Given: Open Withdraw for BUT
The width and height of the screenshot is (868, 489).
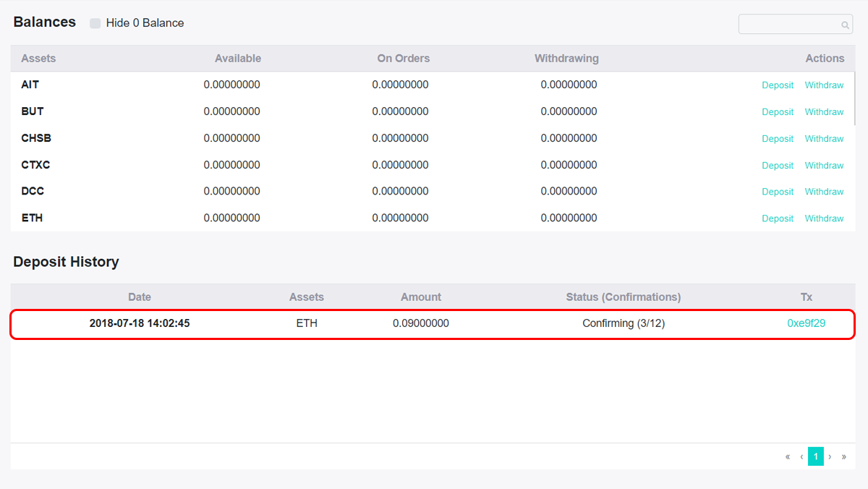Looking at the screenshot, I should click(x=824, y=112).
